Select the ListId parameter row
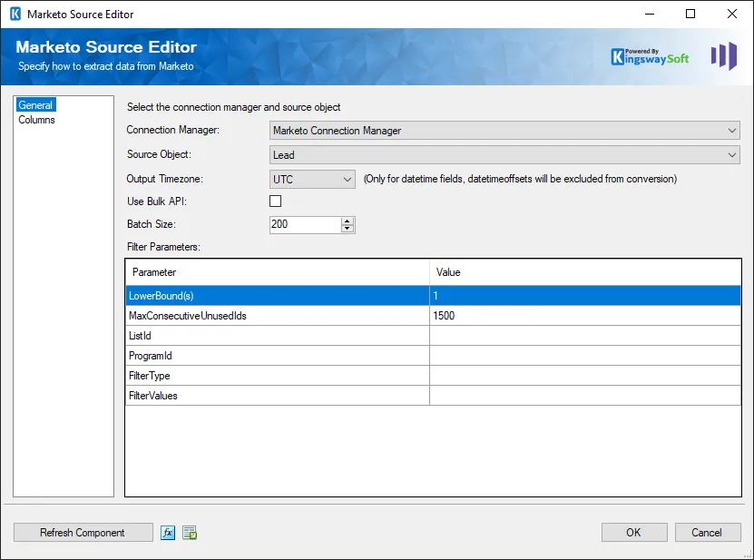This screenshot has height=560, width=754. coord(277,336)
